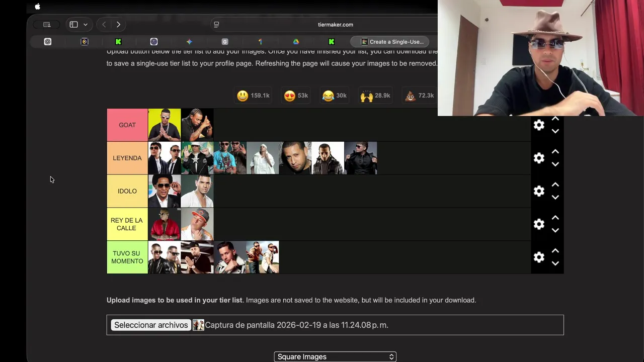This screenshot has height=362, width=644.
Task: Move the IDOLO tier row up
Action: [x=555, y=185]
